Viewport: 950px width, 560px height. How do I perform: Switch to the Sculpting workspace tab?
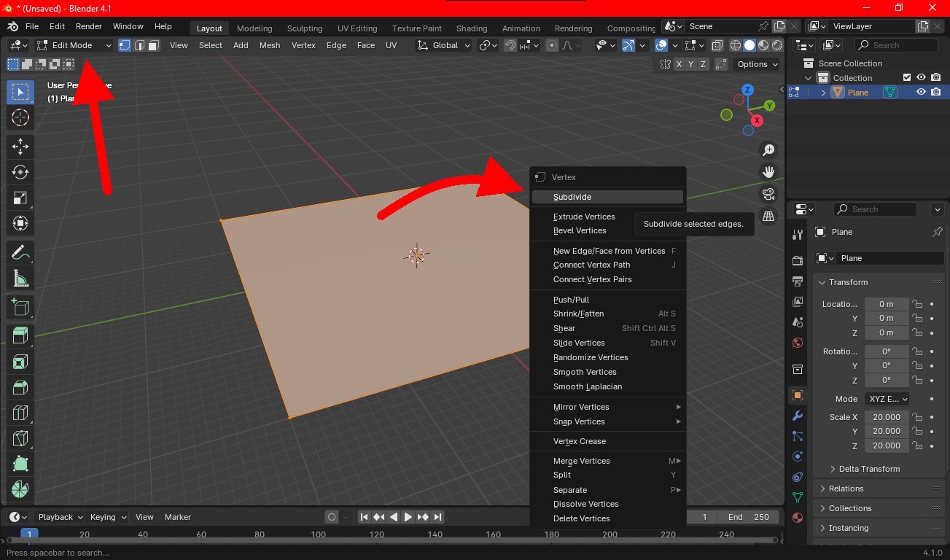point(305,28)
